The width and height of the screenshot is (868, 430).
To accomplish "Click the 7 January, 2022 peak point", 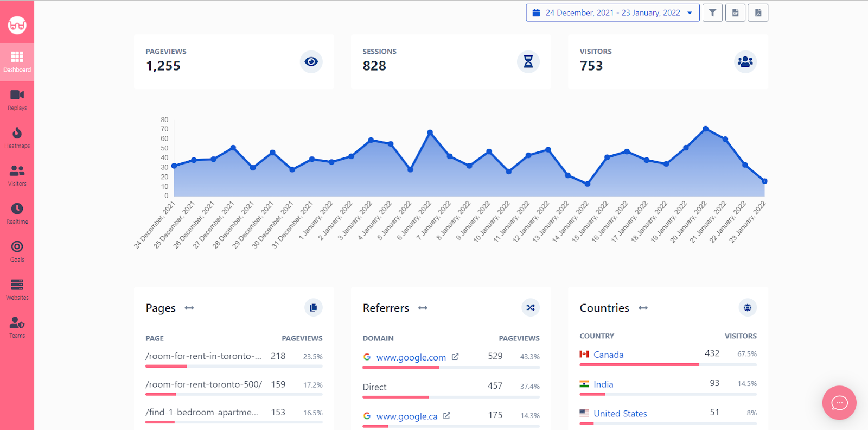I will point(430,132).
